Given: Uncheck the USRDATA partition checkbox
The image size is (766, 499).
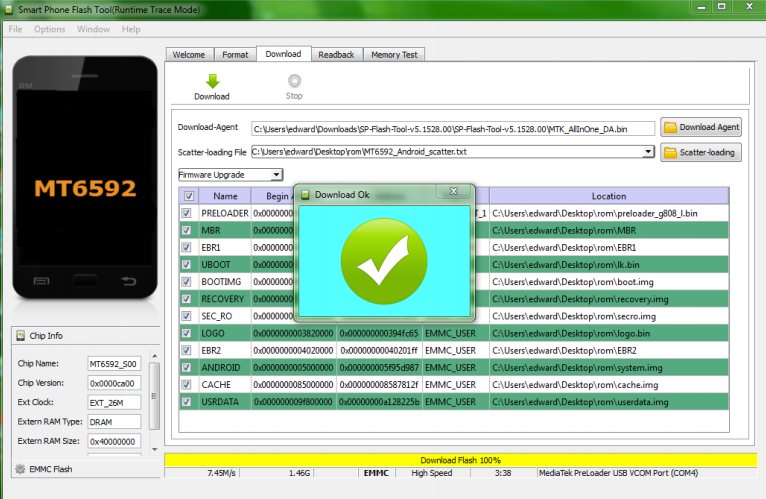Looking at the screenshot, I should click(x=186, y=402).
